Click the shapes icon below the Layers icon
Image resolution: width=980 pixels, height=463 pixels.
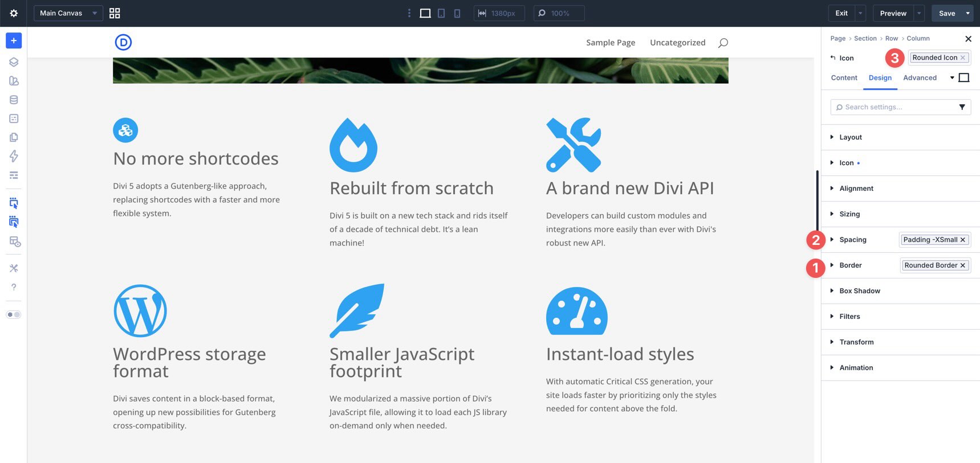click(14, 81)
